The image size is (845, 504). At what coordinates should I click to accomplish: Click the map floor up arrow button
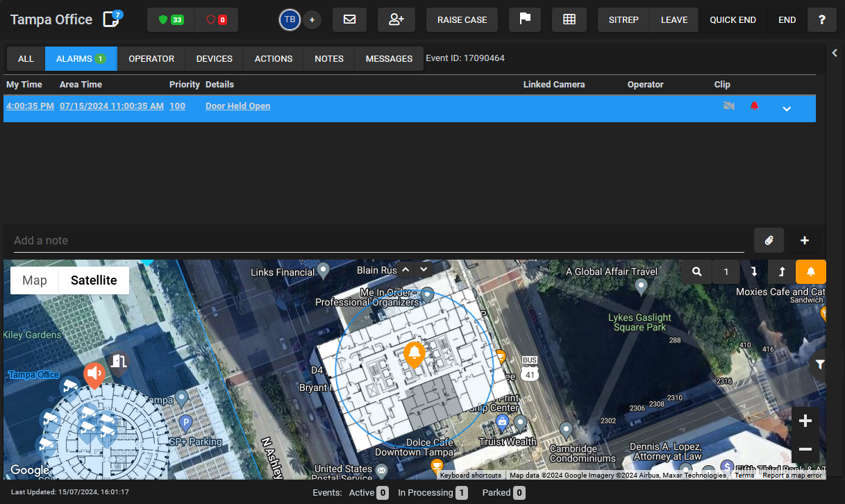(x=782, y=271)
